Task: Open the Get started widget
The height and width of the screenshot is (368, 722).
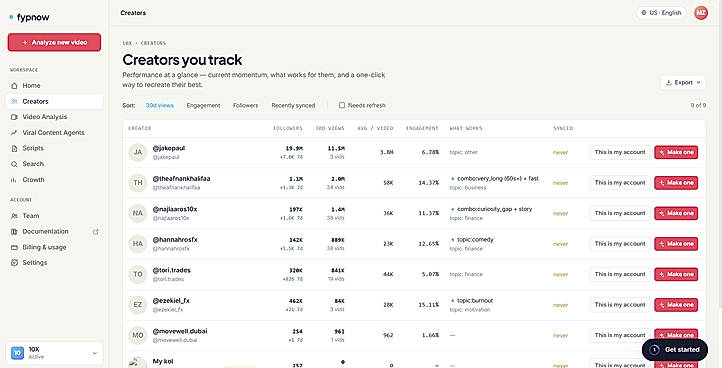Action: click(x=675, y=350)
